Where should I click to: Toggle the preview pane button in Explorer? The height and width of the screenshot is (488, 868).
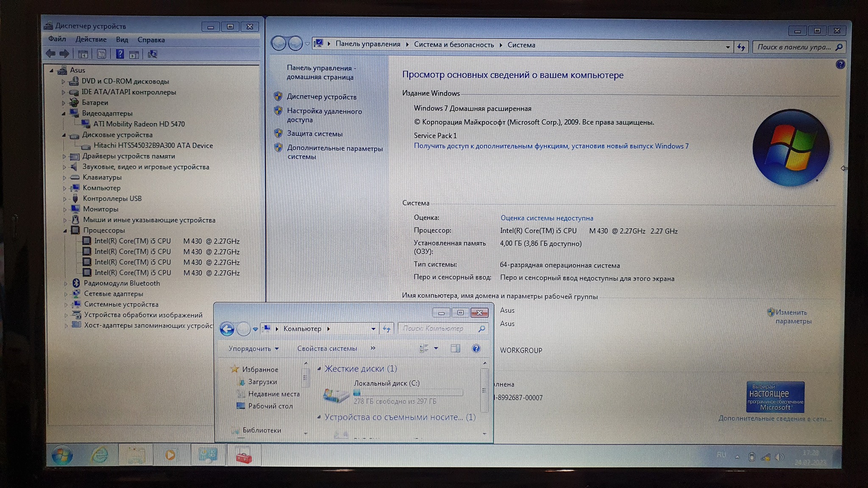(455, 349)
